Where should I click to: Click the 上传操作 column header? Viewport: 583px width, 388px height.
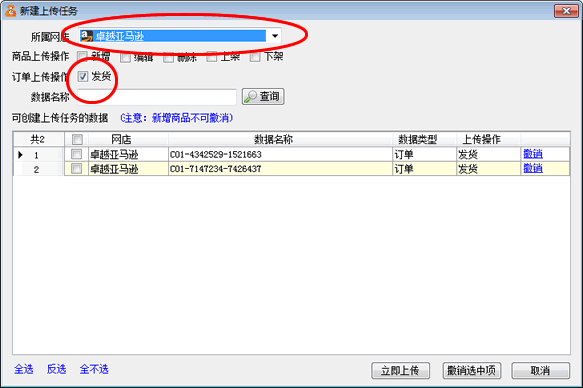point(481,139)
